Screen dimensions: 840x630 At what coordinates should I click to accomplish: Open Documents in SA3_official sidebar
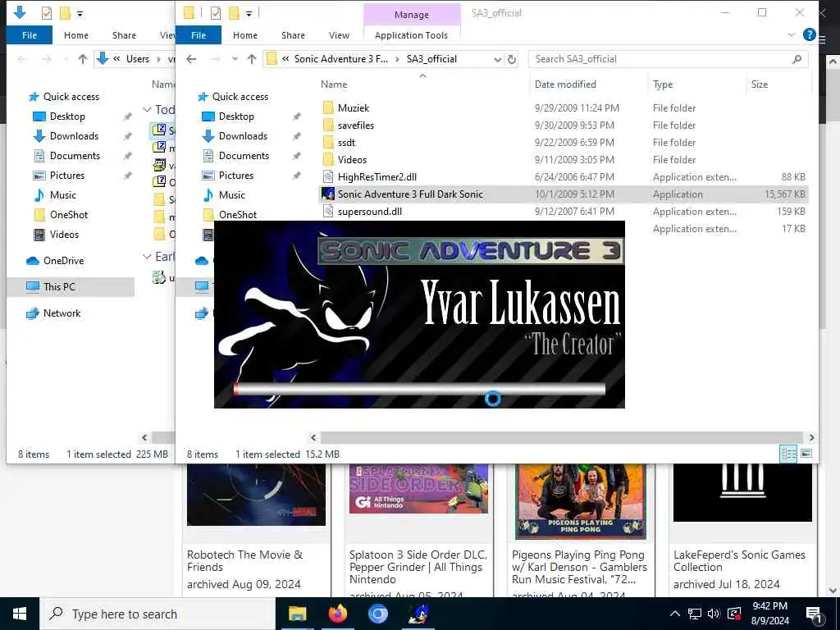[244, 156]
